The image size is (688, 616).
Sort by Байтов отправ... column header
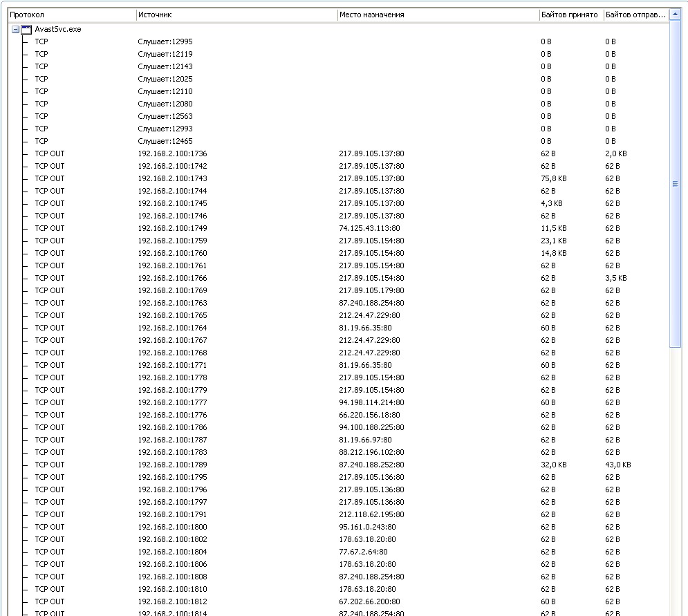click(x=635, y=15)
